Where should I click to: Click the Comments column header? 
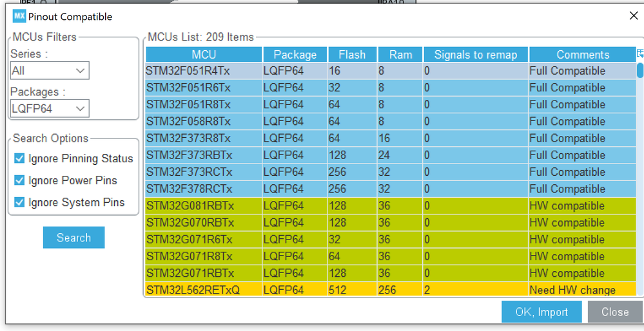click(x=582, y=55)
